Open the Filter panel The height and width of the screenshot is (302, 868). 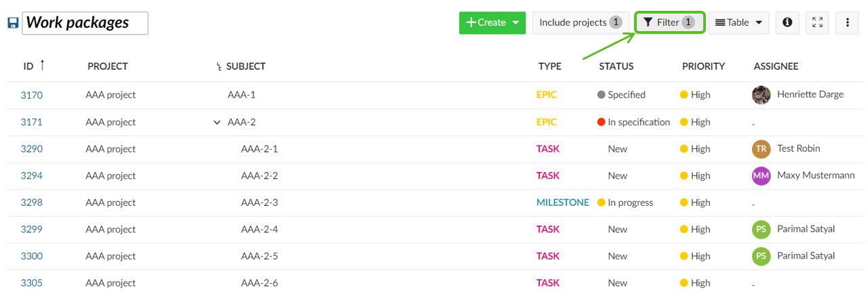click(669, 22)
